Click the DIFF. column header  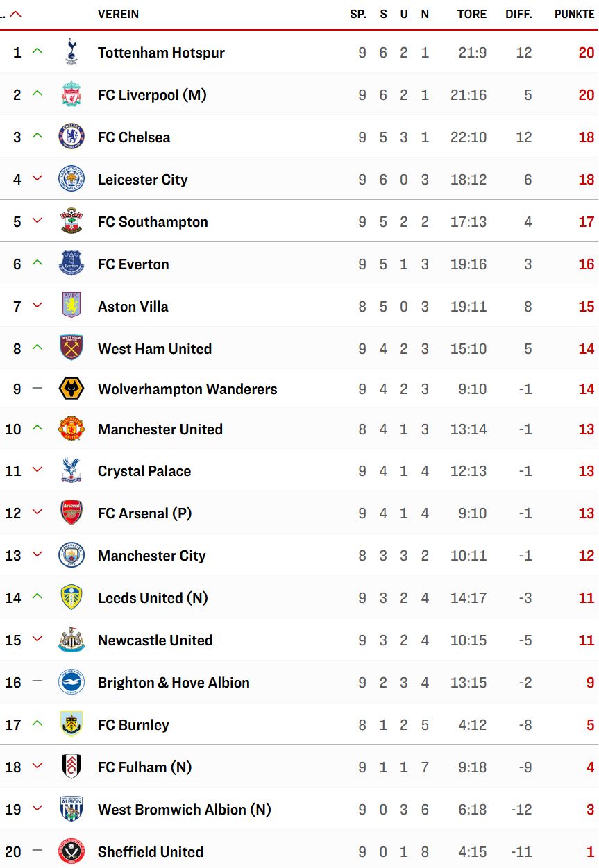click(x=518, y=14)
